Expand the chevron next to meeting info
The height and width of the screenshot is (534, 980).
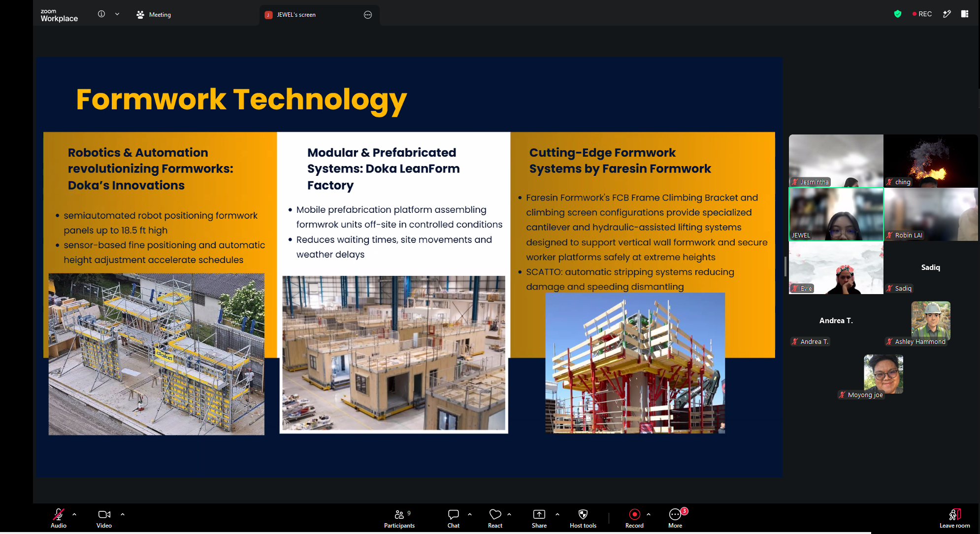[x=117, y=14]
